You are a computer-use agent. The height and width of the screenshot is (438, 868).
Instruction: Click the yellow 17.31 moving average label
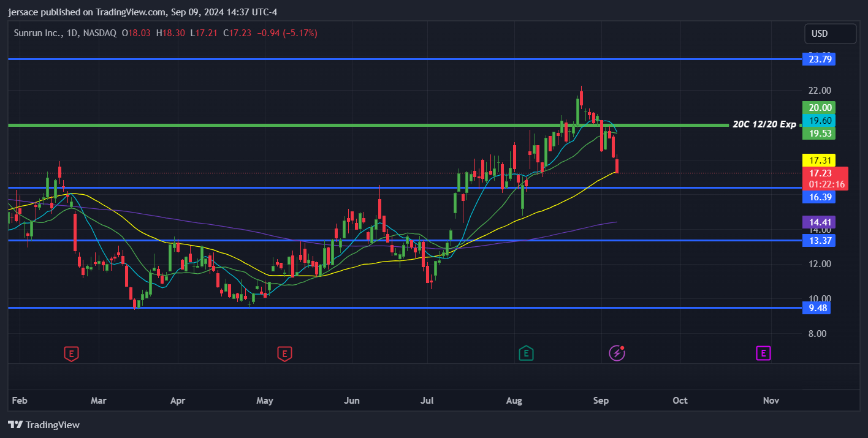pos(819,160)
